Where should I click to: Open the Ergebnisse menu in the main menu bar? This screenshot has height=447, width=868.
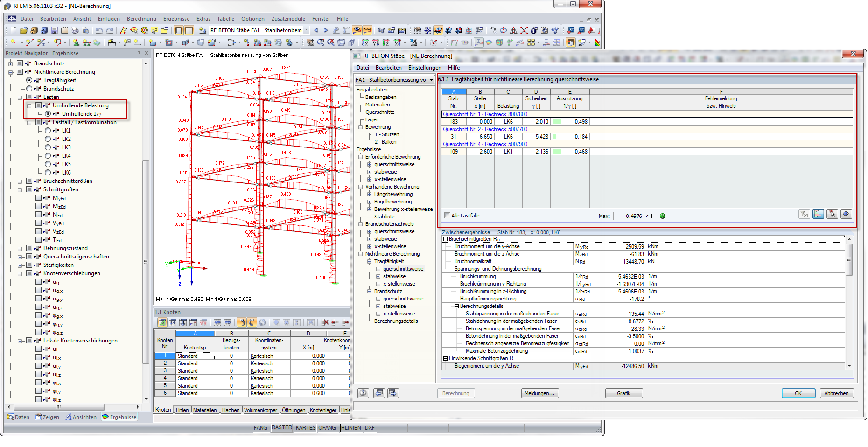[176, 19]
